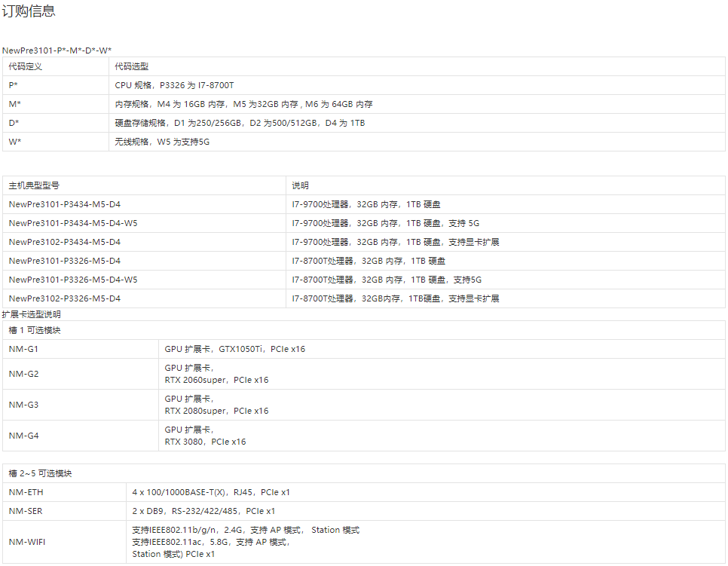The height and width of the screenshot is (566, 728).
Task: Select model NewPre3101-P3434-M5-D4-W5 cell
Action: 73,223
